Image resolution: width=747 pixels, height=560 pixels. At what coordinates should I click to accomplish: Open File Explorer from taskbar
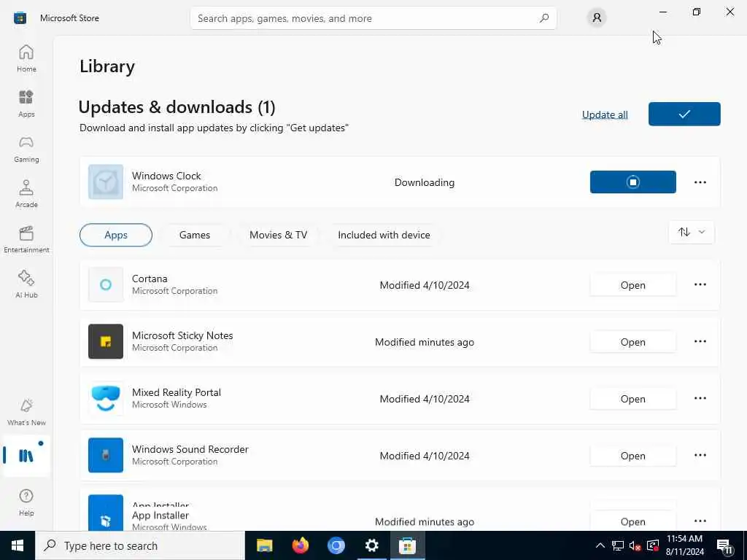point(264,545)
